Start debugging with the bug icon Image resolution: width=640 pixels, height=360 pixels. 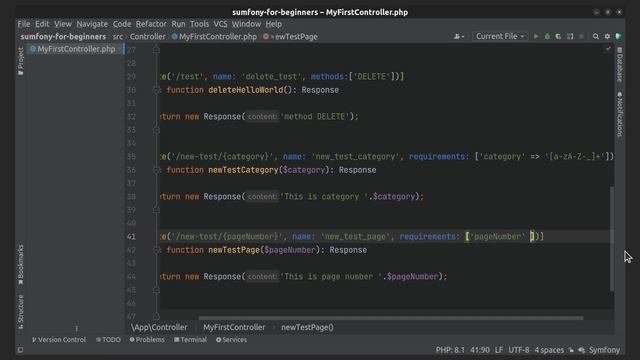coord(547,36)
